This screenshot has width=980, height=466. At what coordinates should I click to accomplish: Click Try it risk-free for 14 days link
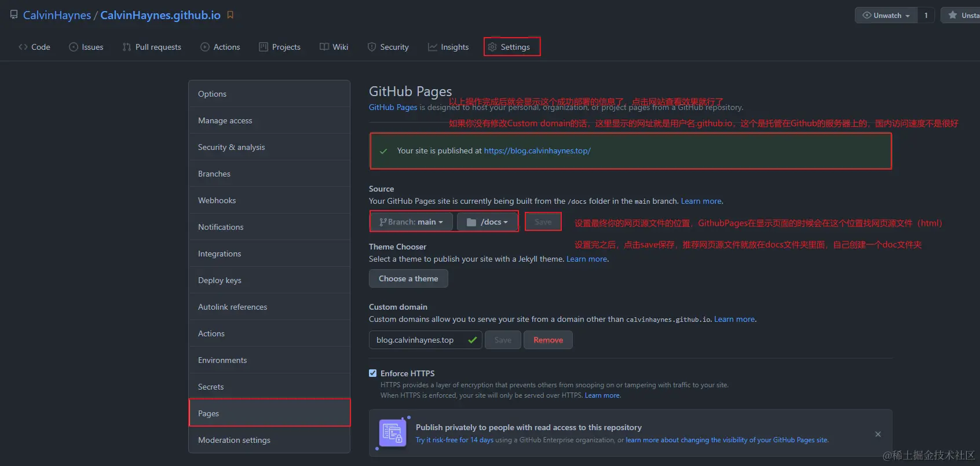(x=454, y=440)
